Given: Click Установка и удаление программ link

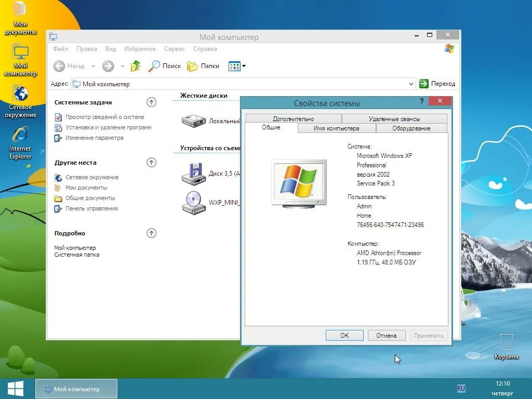Looking at the screenshot, I should 108,128.
